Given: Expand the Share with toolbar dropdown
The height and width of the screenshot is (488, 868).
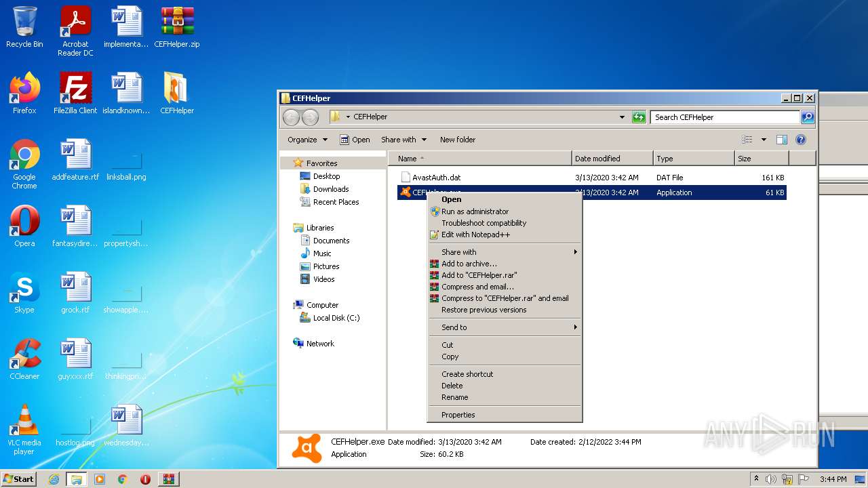Looking at the screenshot, I should click(404, 140).
